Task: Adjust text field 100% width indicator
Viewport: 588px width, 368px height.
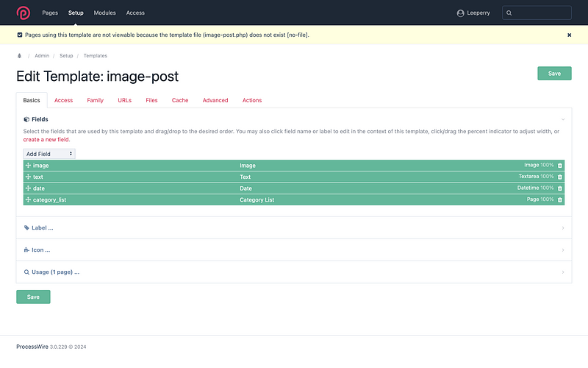Action: pyautogui.click(x=547, y=176)
